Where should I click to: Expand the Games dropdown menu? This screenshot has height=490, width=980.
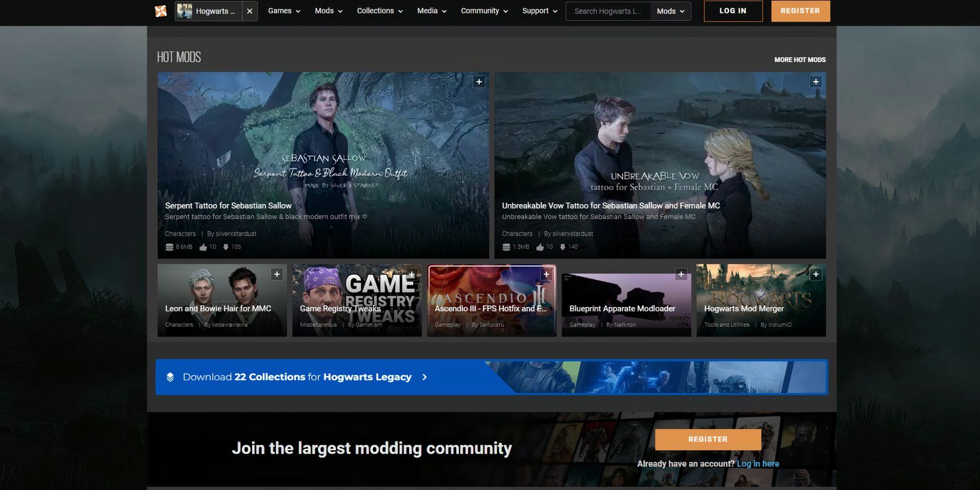(x=284, y=11)
